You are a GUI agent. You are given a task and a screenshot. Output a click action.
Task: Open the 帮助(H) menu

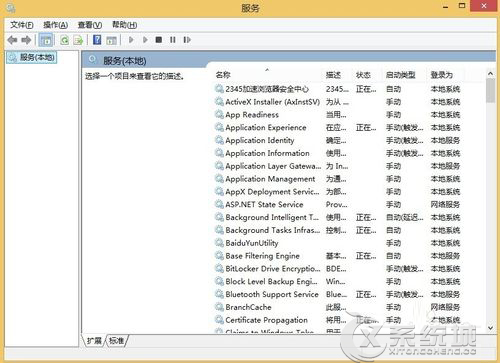[124, 25]
